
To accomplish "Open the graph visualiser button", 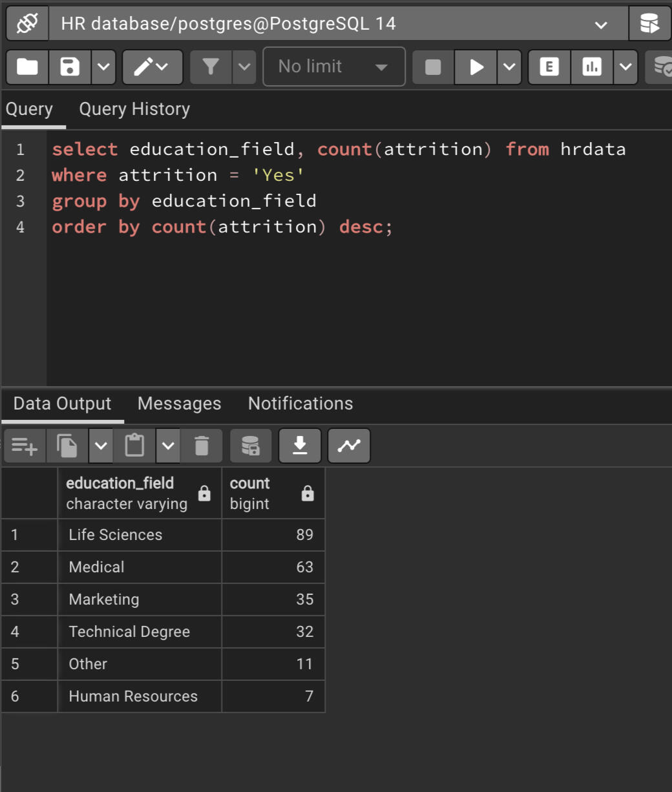I will (x=349, y=445).
